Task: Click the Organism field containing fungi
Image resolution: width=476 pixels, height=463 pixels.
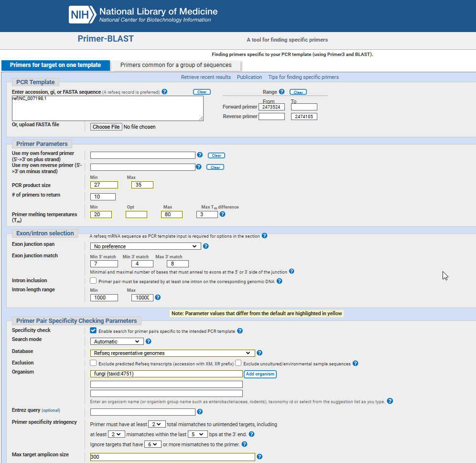Action: click(x=166, y=374)
